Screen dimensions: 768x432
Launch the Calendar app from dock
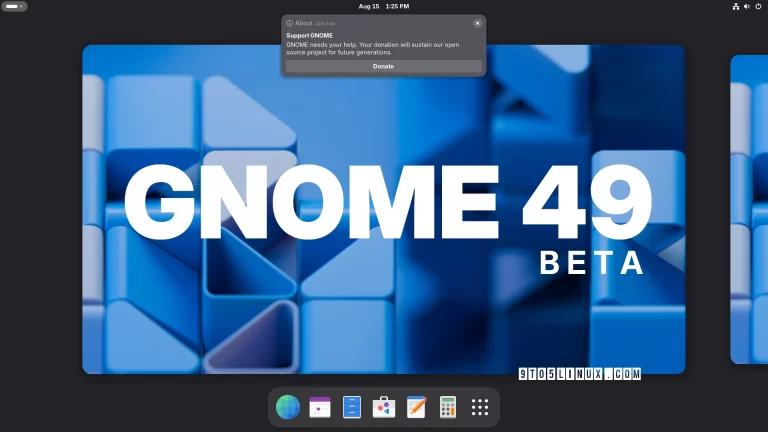point(320,407)
